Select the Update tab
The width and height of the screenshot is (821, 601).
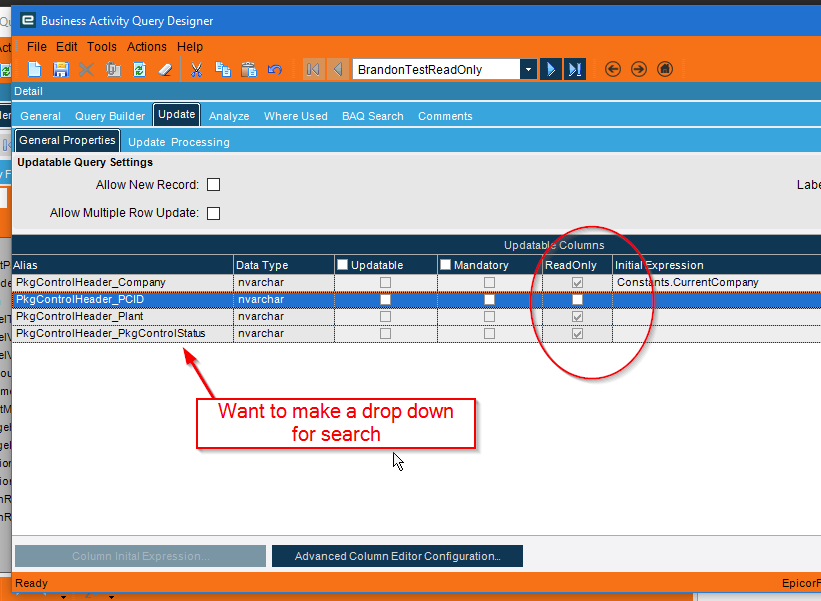pyautogui.click(x=176, y=115)
